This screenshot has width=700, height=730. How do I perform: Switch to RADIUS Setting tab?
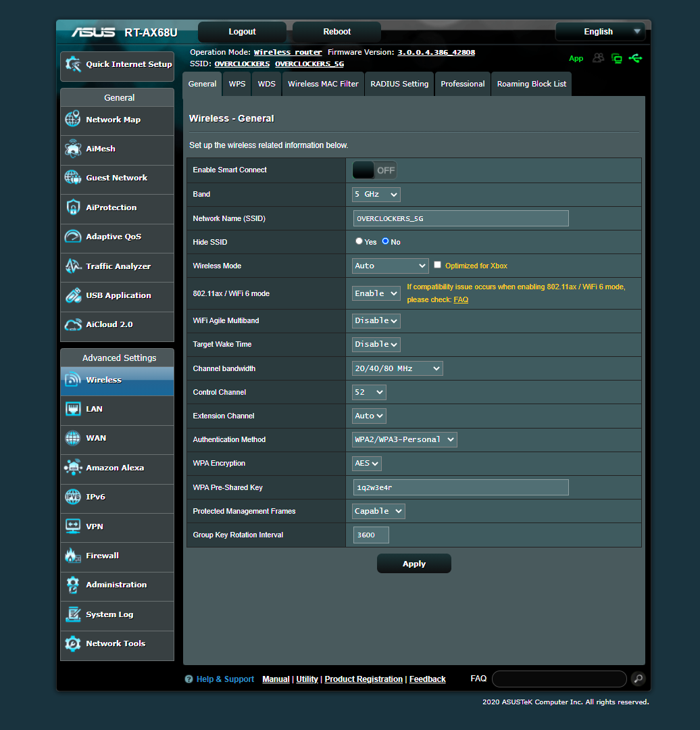click(x=399, y=84)
